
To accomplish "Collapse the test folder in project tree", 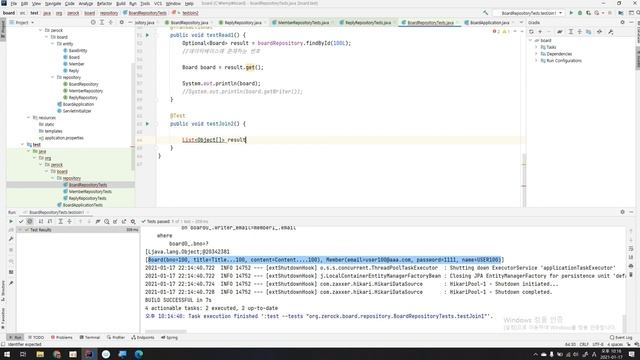I will coord(22,144).
